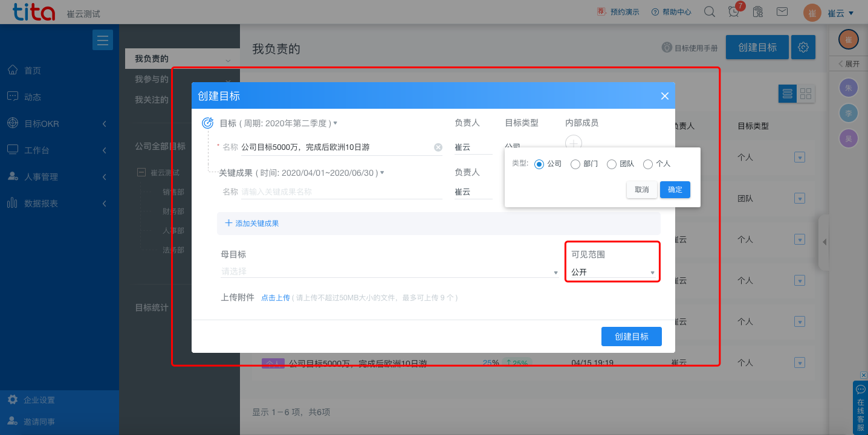Close the 创建目标 dialog
This screenshot has height=435, width=868.
(x=665, y=96)
